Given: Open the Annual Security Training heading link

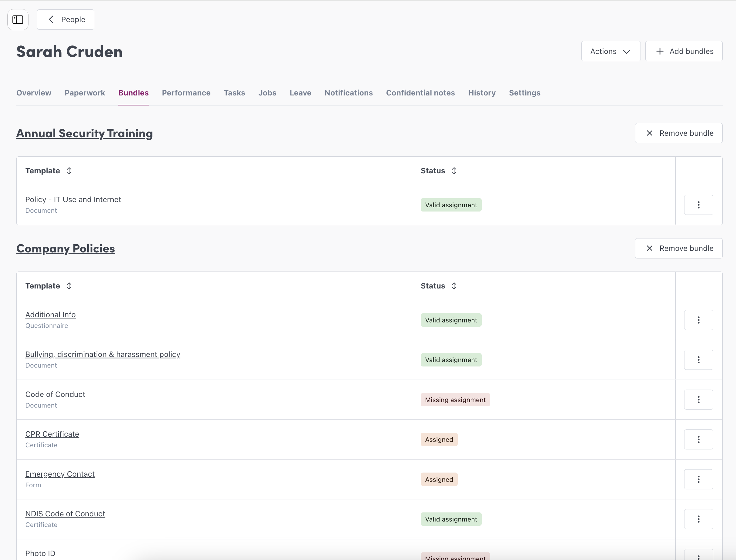Looking at the screenshot, I should (84, 133).
